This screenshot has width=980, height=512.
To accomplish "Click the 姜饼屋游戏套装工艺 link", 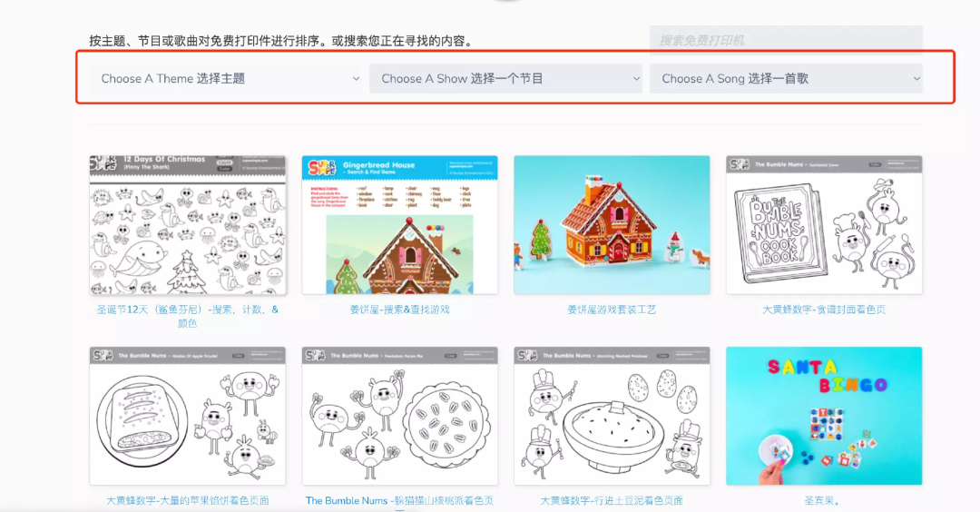I will [x=612, y=310].
